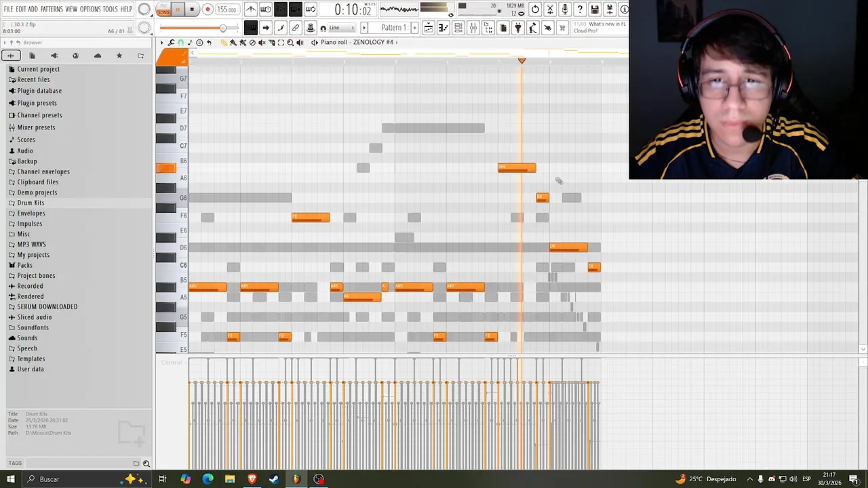
Task: Click the save project floppy disk icon
Action: (x=595, y=9)
